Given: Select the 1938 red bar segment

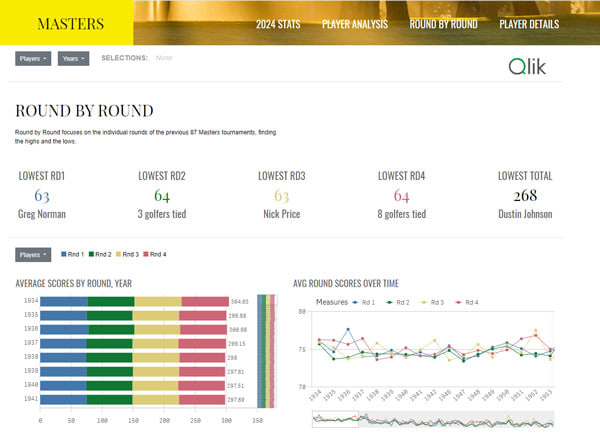Looking at the screenshot, I should (202, 358).
